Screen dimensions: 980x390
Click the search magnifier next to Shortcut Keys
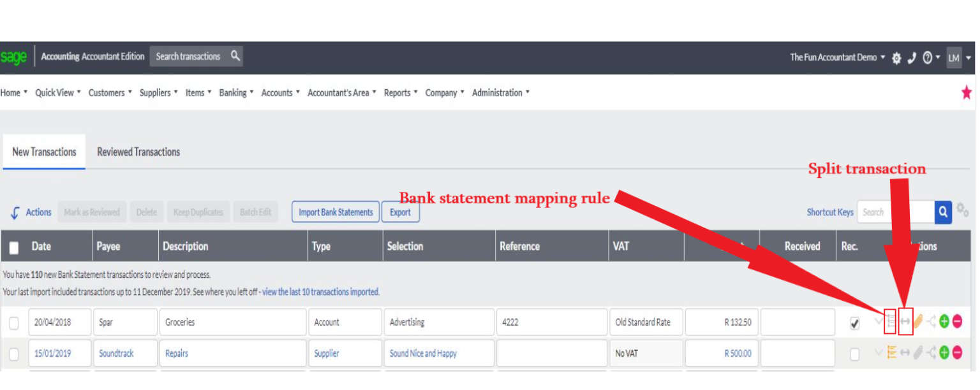point(943,212)
